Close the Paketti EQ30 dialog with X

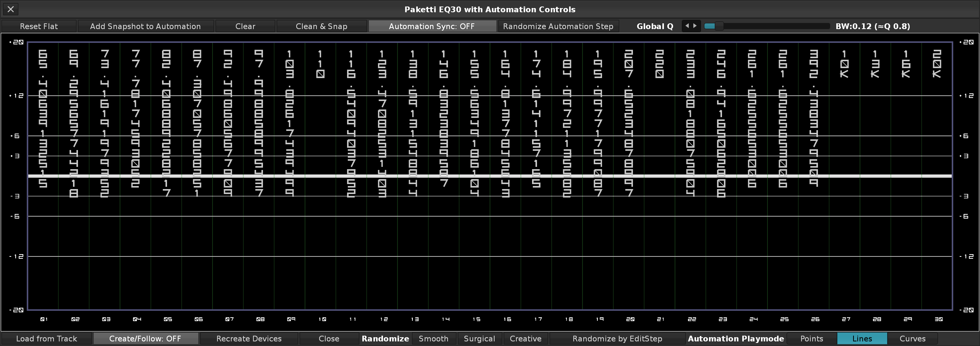tap(11, 9)
